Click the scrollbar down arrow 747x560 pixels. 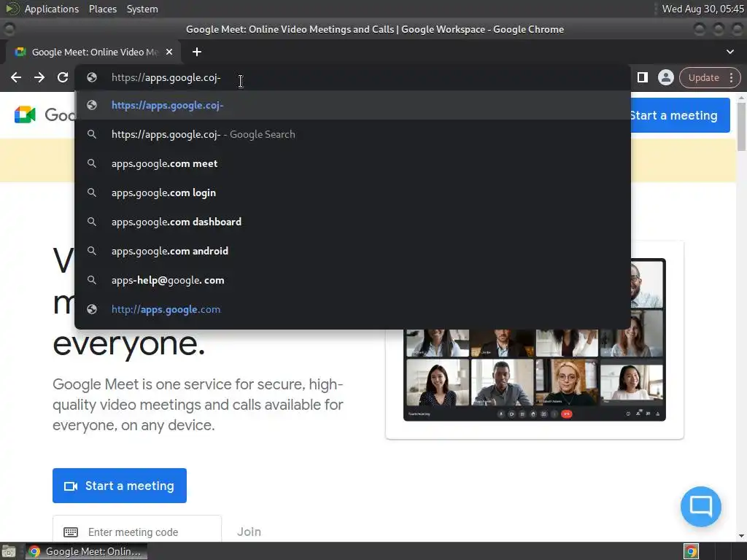point(741,536)
